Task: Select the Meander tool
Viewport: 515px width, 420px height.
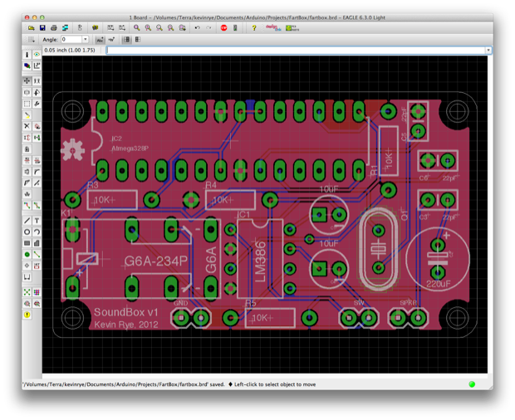Action: pyautogui.click(x=27, y=194)
